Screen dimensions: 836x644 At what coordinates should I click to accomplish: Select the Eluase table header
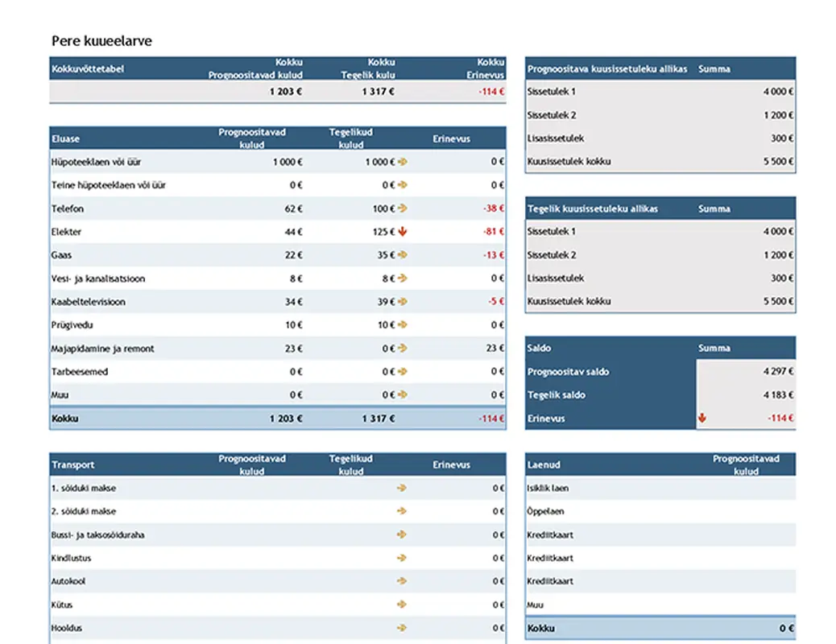click(66, 138)
